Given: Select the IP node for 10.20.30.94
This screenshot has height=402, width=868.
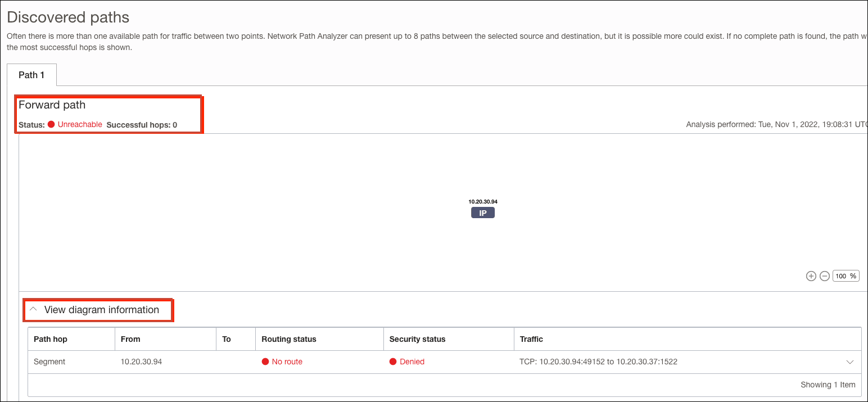Looking at the screenshot, I should pyautogui.click(x=482, y=207).
